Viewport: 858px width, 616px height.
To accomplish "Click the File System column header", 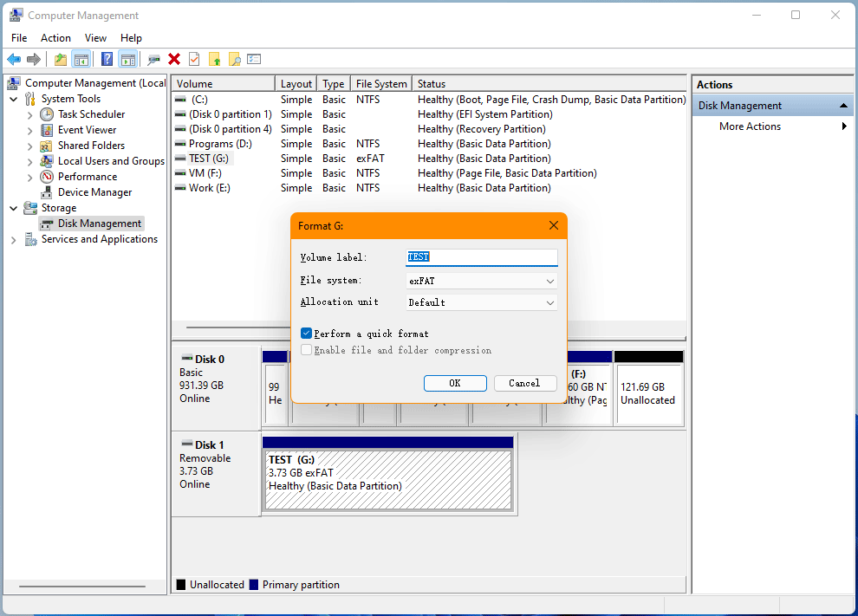I will pyautogui.click(x=381, y=84).
